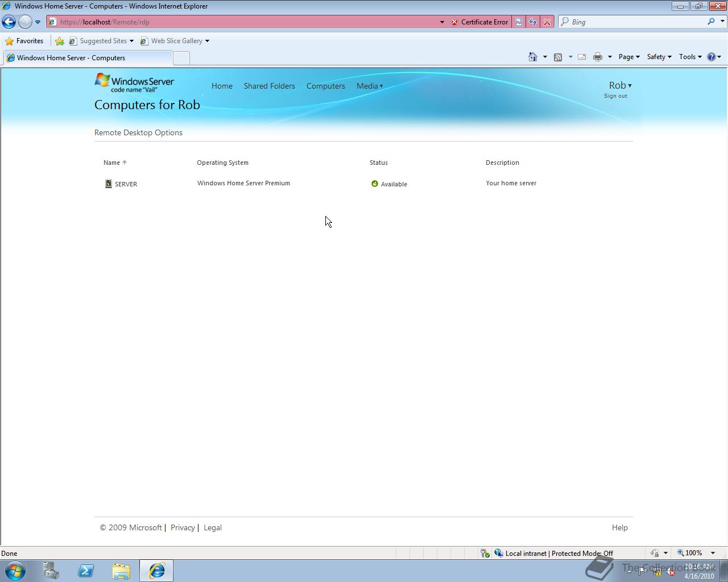Click the Read Mail envelope icon
The image size is (728, 582).
tap(582, 57)
